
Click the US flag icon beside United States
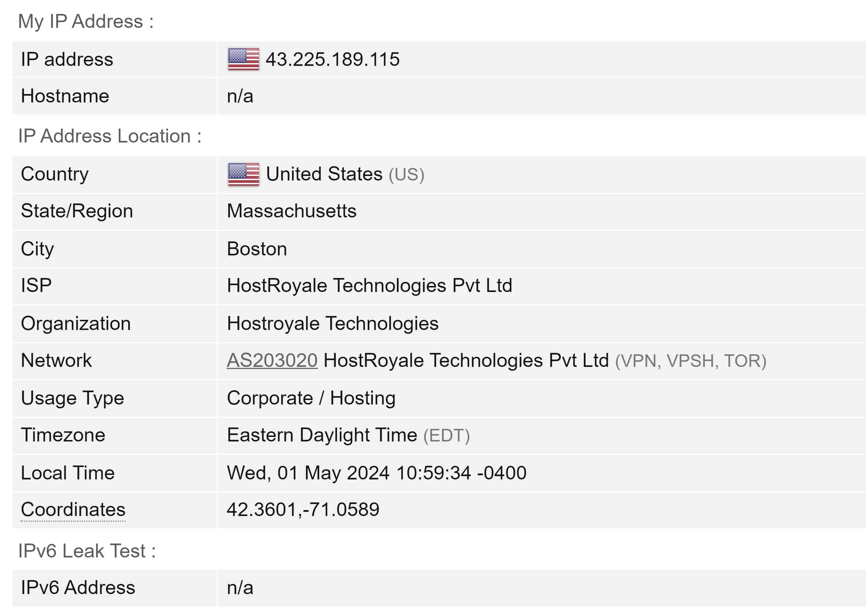tap(243, 175)
